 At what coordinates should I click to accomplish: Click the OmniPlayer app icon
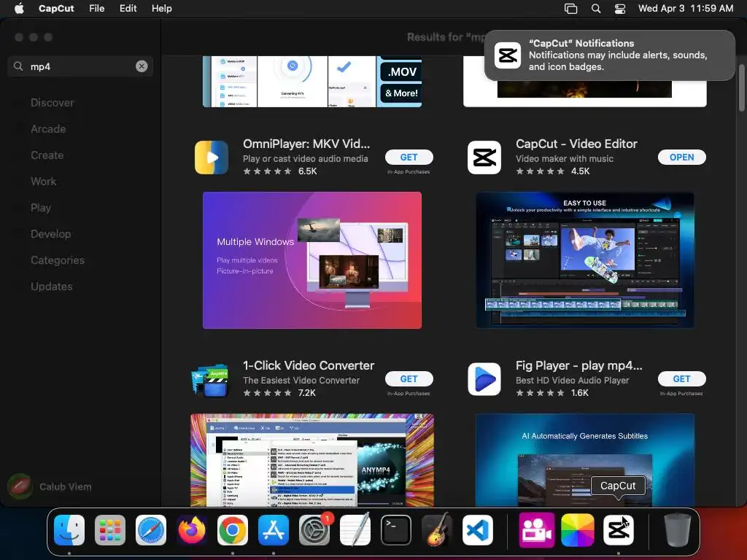click(212, 157)
